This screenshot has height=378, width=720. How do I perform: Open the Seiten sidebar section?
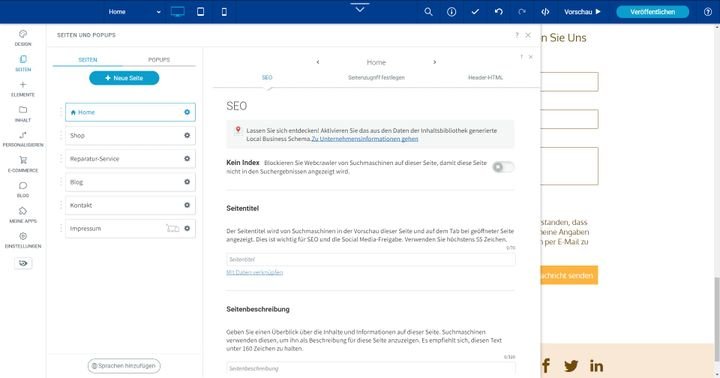click(22, 63)
